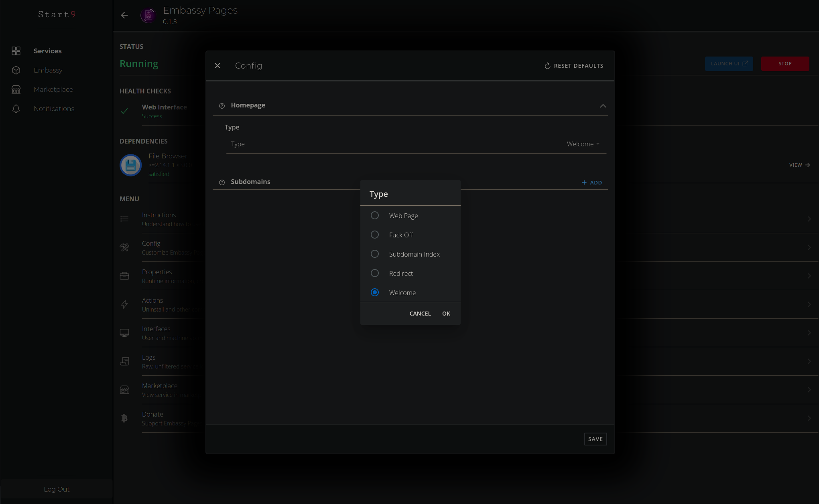Pick the Welcome radio option

pyautogui.click(x=375, y=293)
